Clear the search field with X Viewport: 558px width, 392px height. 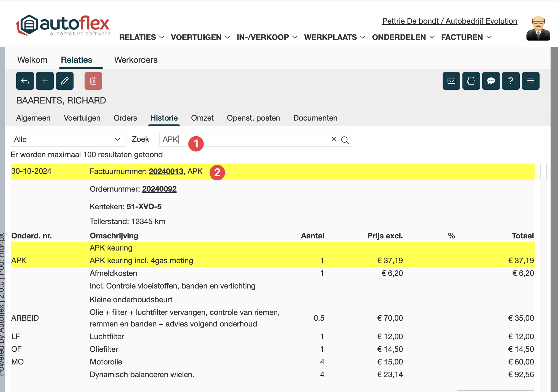point(334,139)
